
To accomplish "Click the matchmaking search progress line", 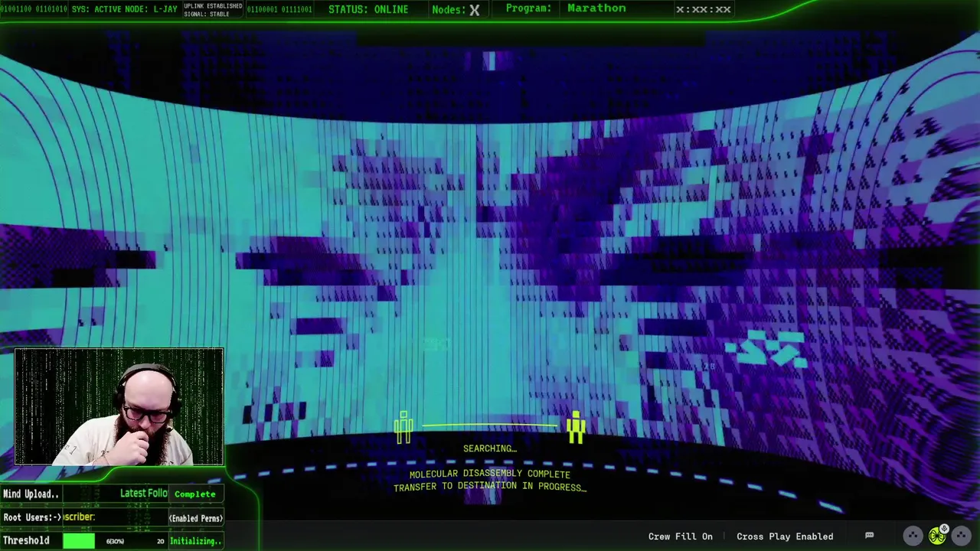I will pyautogui.click(x=490, y=425).
